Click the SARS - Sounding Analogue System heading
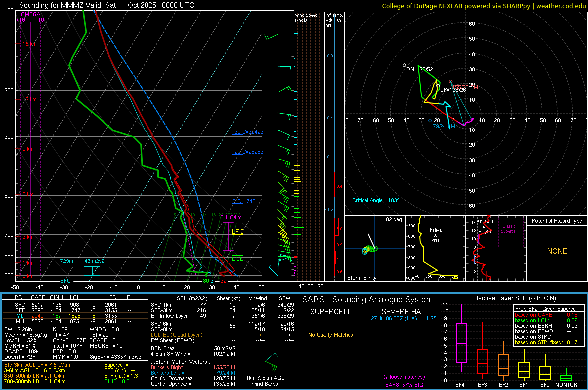Screen dimensions: 588x390 click(x=367, y=300)
